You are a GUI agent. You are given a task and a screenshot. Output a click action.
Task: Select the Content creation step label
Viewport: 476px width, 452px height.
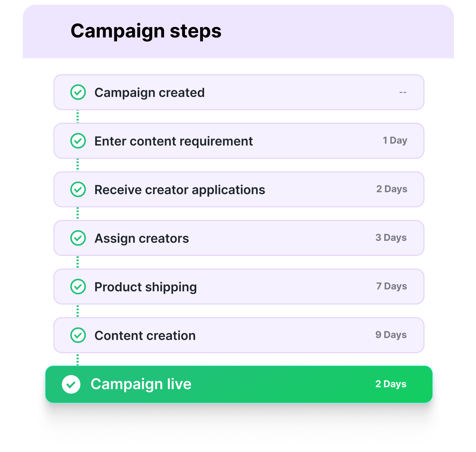coord(145,336)
